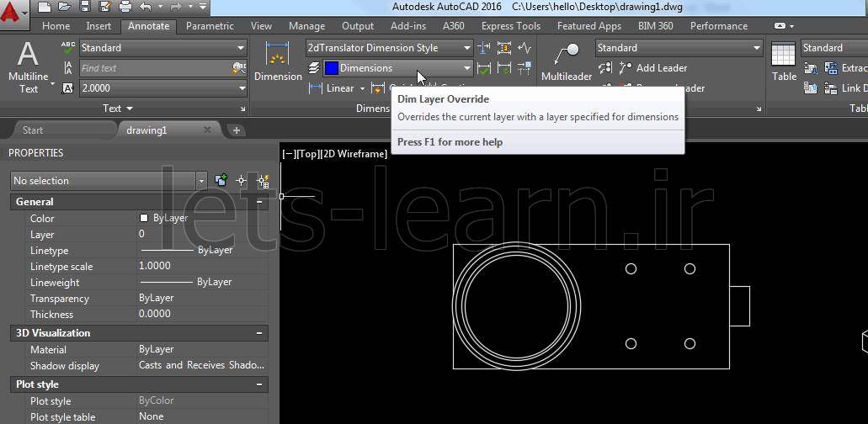This screenshot has width=868, height=424.
Task: Click the Find text input field
Action: click(156, 68)
